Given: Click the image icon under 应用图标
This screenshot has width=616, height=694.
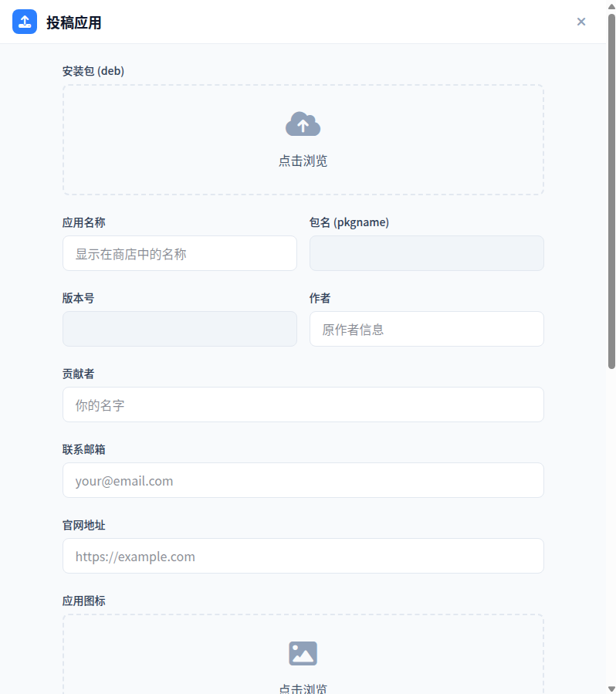Looking at the screenshot, I should [x=303, y=653].
